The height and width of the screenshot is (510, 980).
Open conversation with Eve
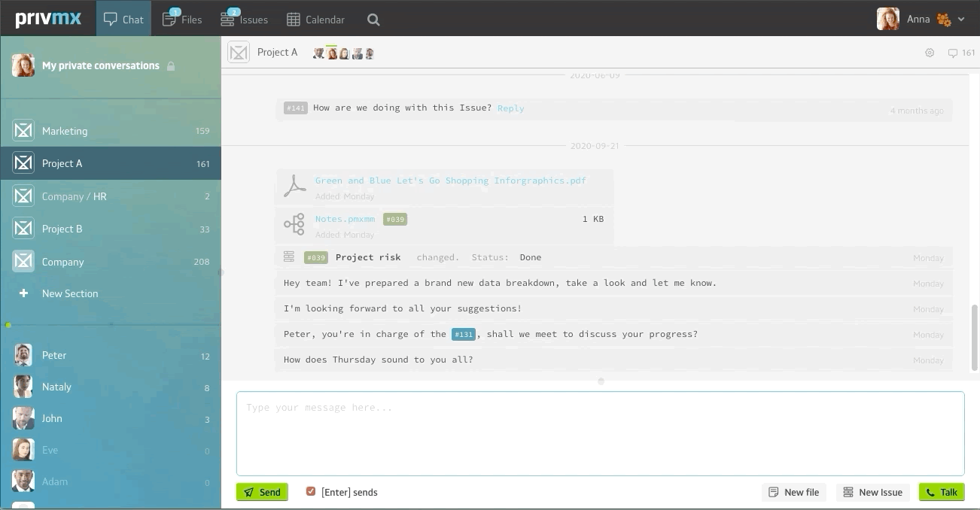click(111, 450)
